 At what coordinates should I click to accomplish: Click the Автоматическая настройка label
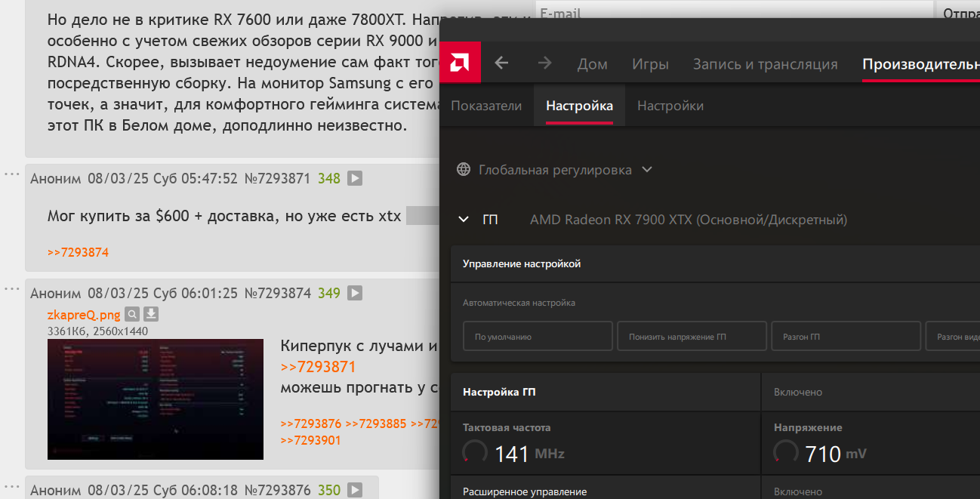[x=519, y=303]
